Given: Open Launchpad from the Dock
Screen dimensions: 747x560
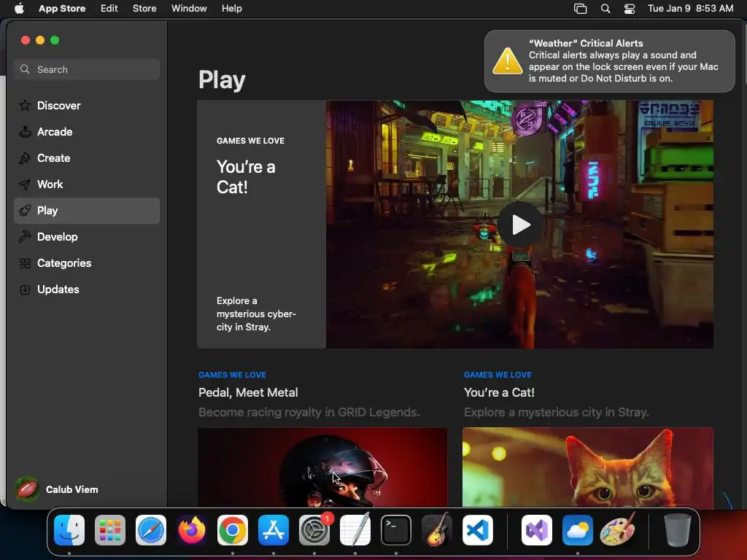Looking at the screenshot, I should click(x=110, y=530).
